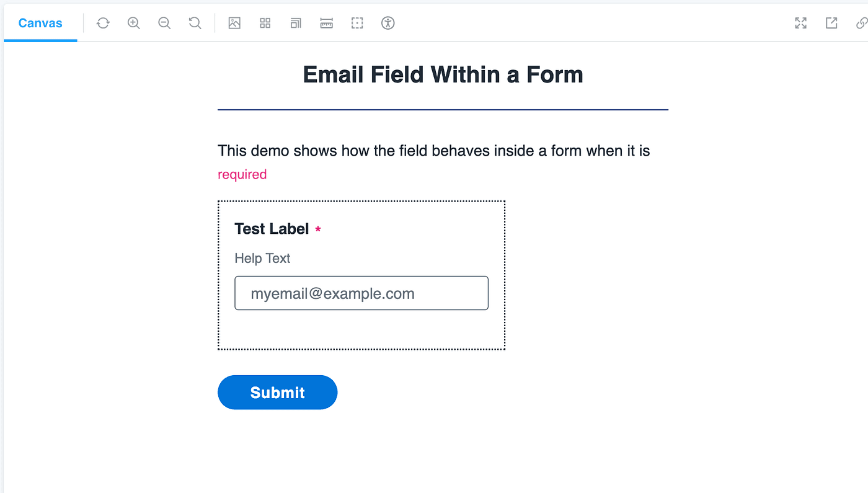The width and height of the screenshot is (868, 493).
Task: Click the pink required text
Action: coord(242,174)
